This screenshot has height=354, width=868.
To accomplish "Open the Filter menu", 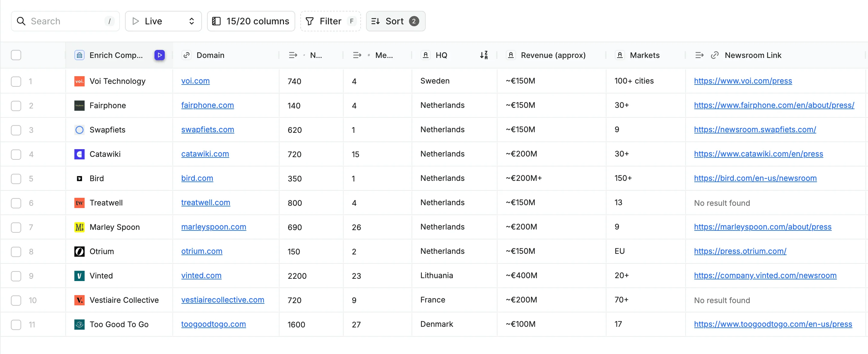I will (330, 21).
